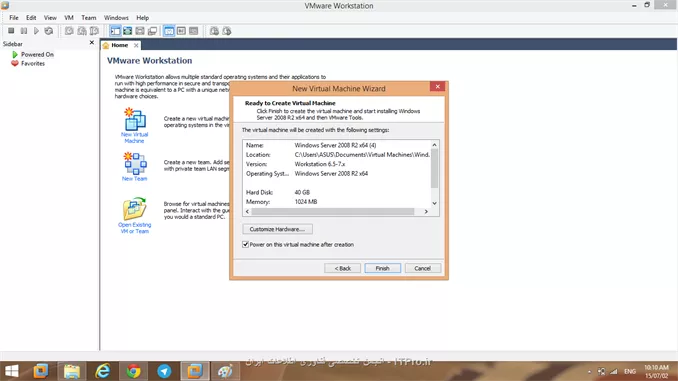Screen dimensions: 678x381
Task: Open the Windows menu
Action: [116, 18]
